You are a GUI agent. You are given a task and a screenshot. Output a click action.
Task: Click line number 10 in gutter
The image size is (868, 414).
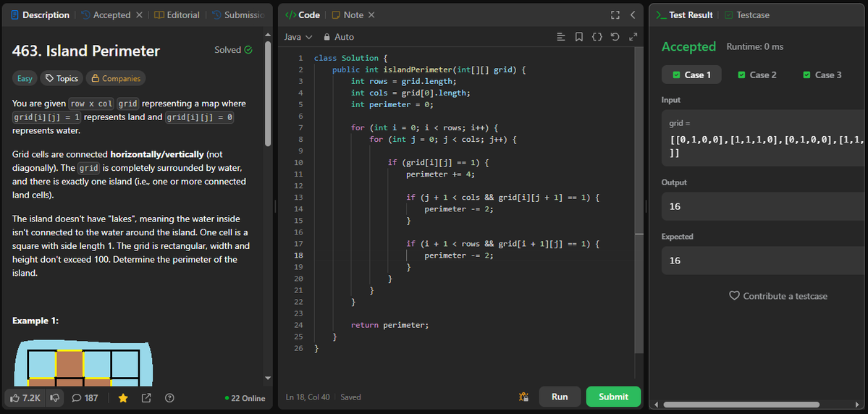[x=298, y=163]
